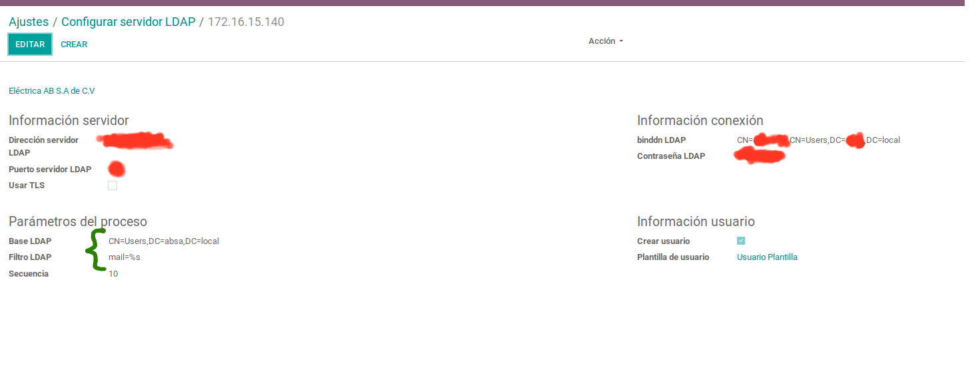Click the Información servidor section heading
Image resolution: width=980 pixels, height=383 pixels.
tap(69, 120)
